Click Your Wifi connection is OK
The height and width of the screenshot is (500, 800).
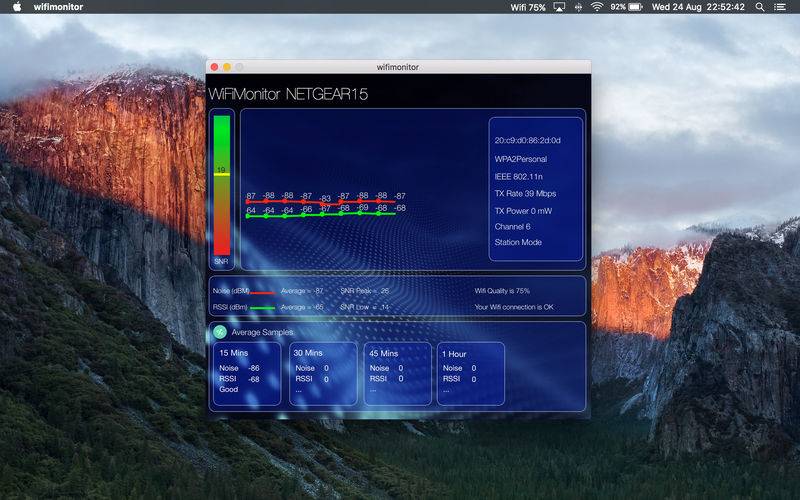click(x=514, y=307)
